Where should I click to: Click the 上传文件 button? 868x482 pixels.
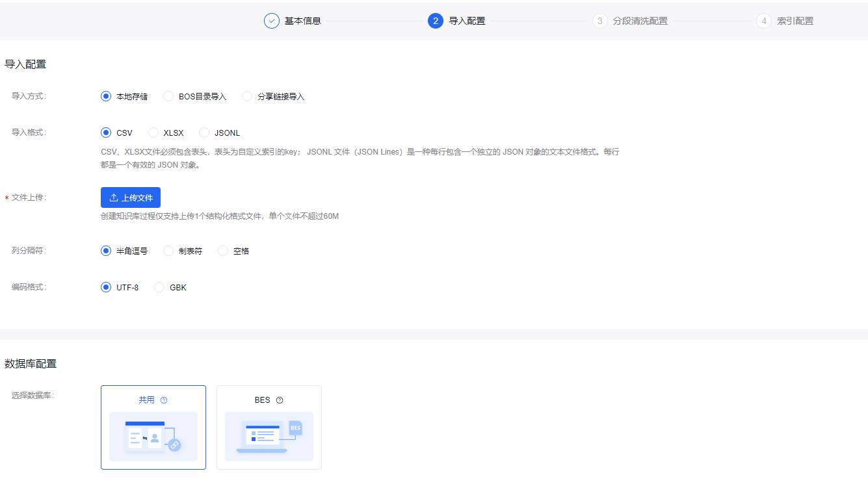tap(130, 197)
